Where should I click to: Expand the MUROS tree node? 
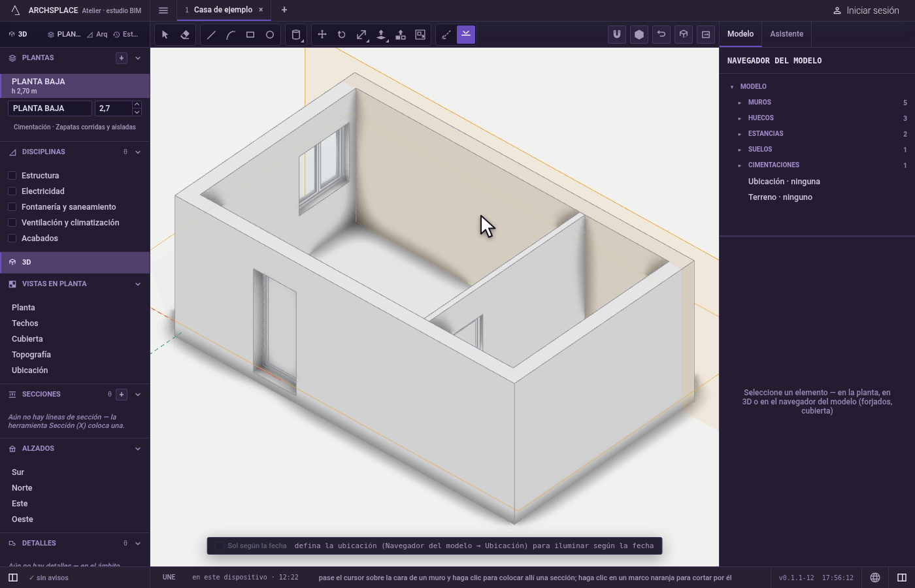coord(740,103)
